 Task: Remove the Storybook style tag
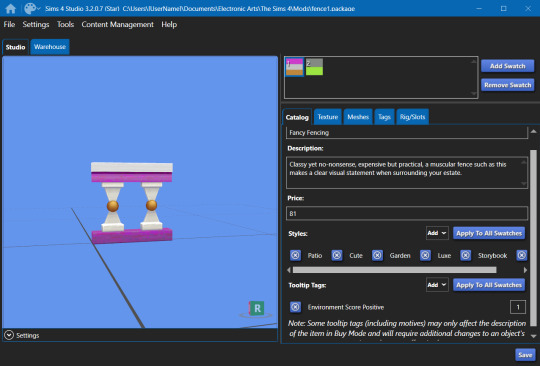(x=466, y=255)
